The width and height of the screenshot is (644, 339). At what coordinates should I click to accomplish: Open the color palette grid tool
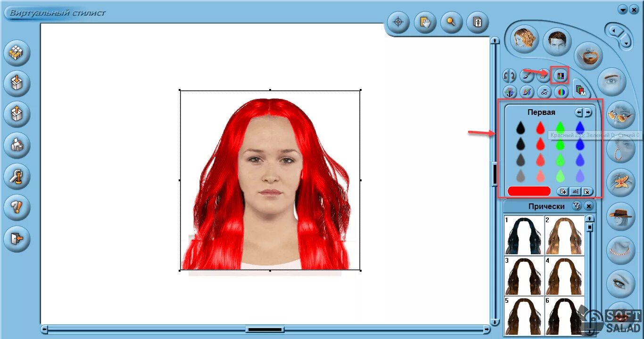tap(560, 75)
